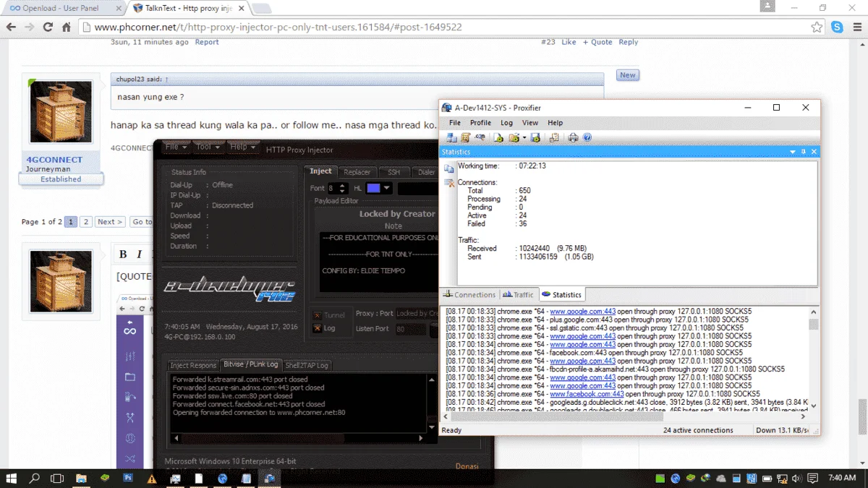Viewport: 868px width, 488px height.
Task: Open Proxifier Log menu
Action: [507, 123]
